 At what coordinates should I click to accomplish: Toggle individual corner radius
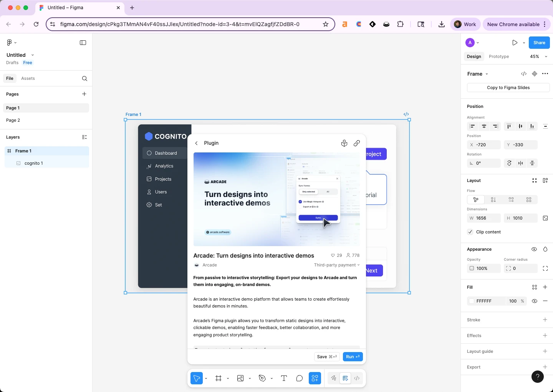(x=545, y=268)
